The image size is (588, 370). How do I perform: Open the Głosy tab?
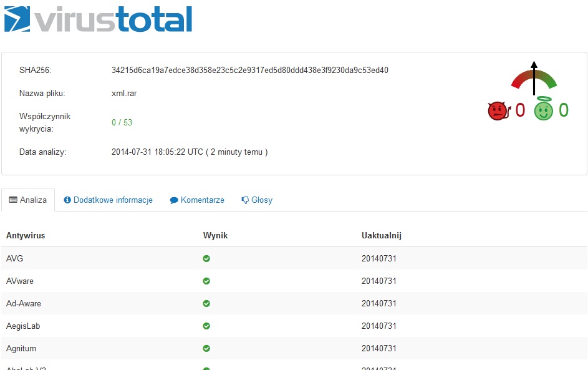(257, 200)
